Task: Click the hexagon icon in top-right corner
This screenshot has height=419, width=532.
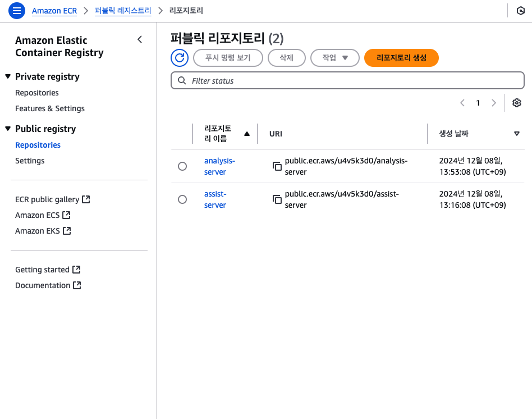Action: pos(520,11)
